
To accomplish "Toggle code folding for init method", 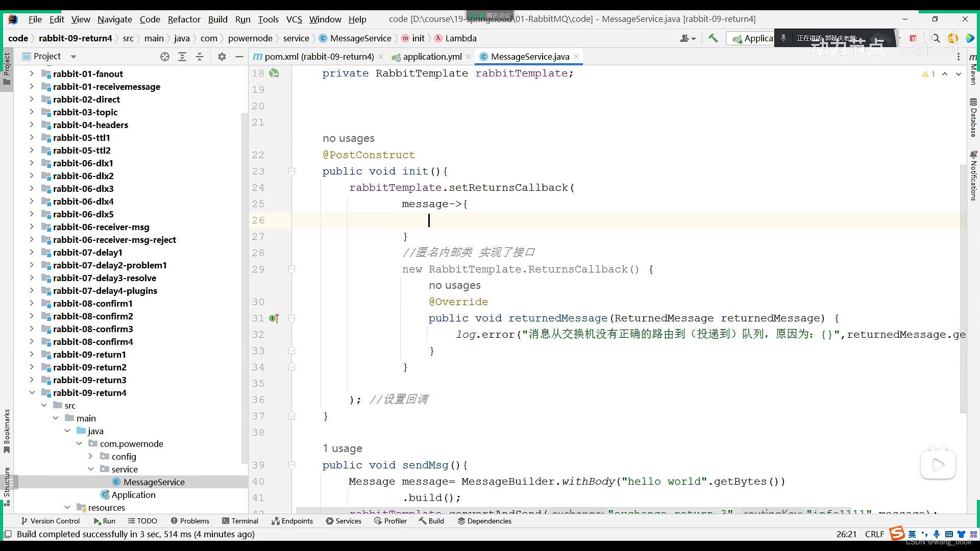I will point(291,171).
